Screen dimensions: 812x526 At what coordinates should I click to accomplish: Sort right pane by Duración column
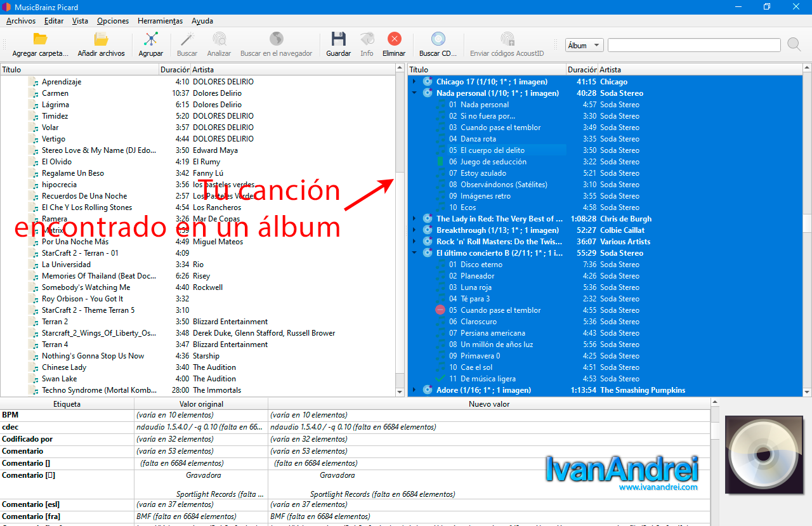point(582,70)
